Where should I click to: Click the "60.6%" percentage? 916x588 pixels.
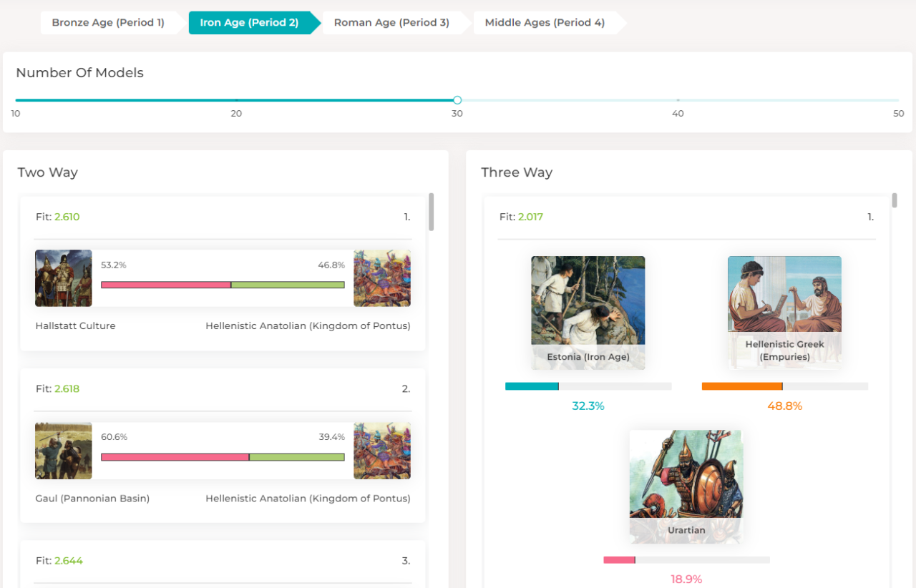click(114, 437)
